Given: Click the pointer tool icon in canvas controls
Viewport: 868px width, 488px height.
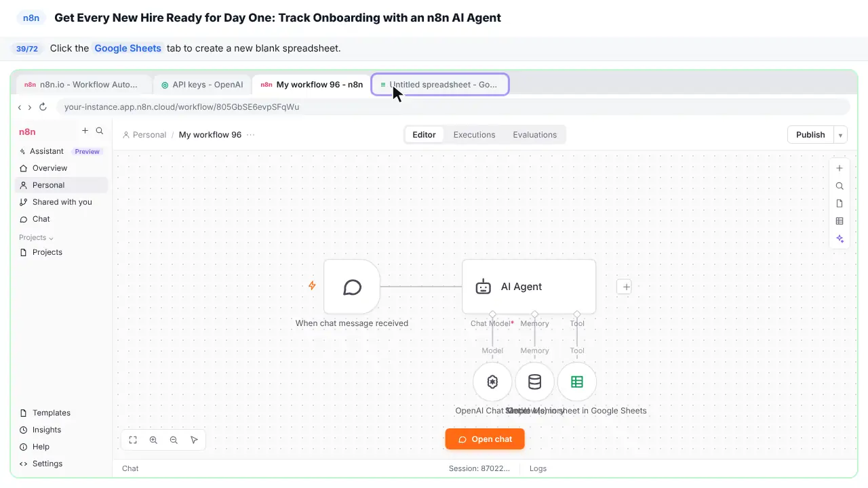Looking at the screenshot, I should (x=194, y=440).
